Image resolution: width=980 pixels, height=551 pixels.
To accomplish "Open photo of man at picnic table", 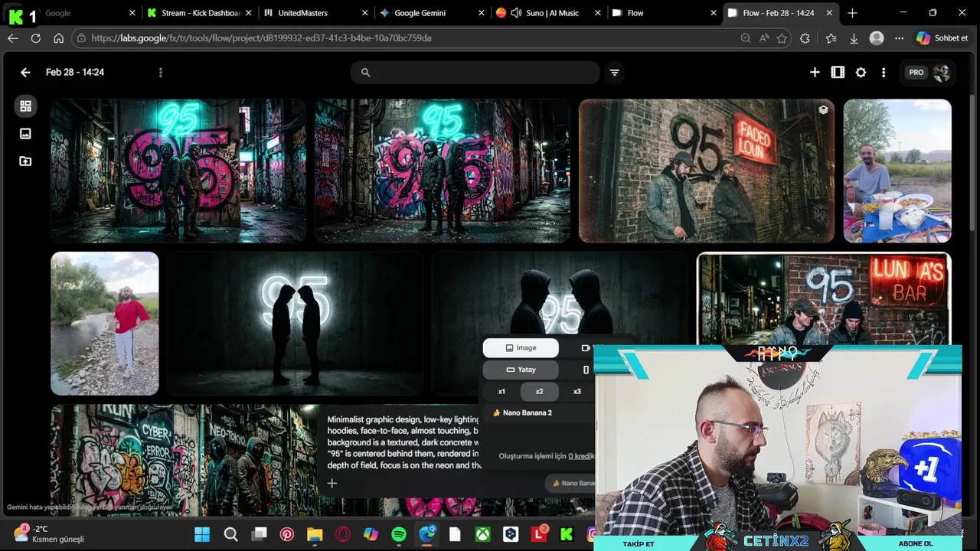I will click(x=897, y=171).
